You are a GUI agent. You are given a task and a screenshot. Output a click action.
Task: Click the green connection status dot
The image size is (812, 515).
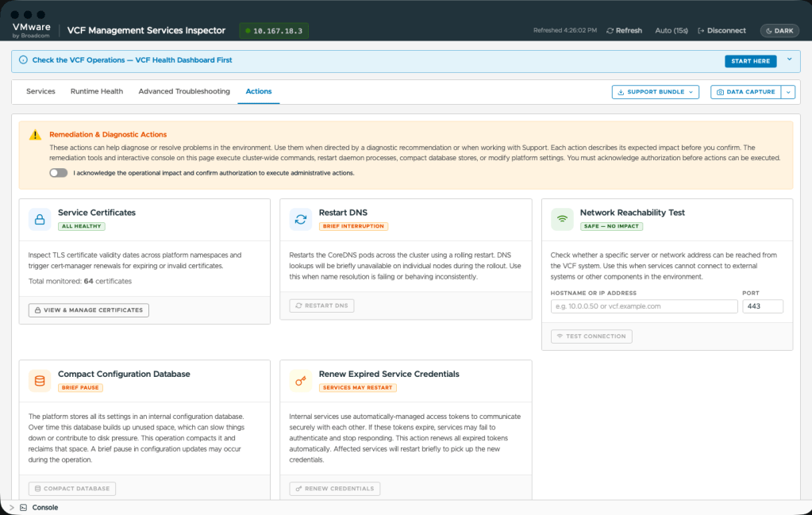tap(248, 31)
